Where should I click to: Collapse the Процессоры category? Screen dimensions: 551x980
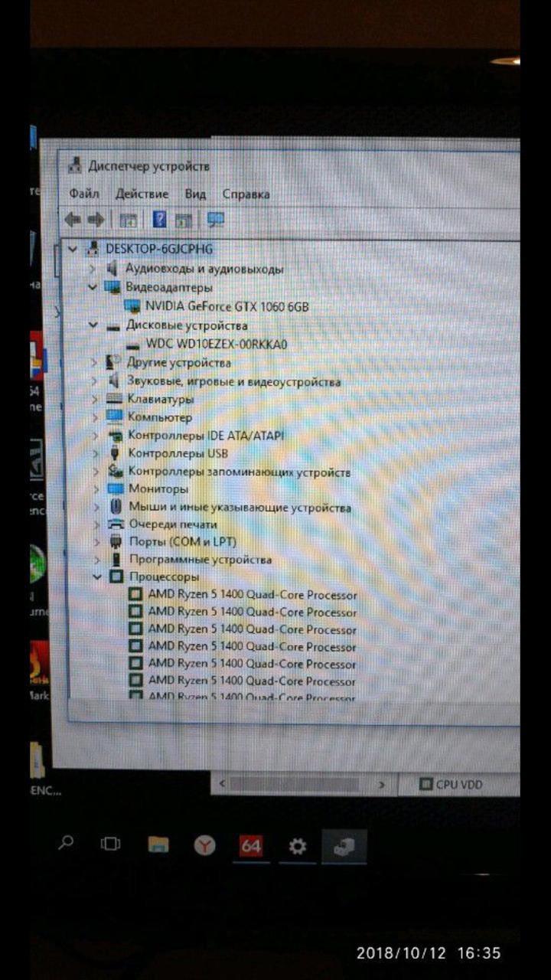97,577
